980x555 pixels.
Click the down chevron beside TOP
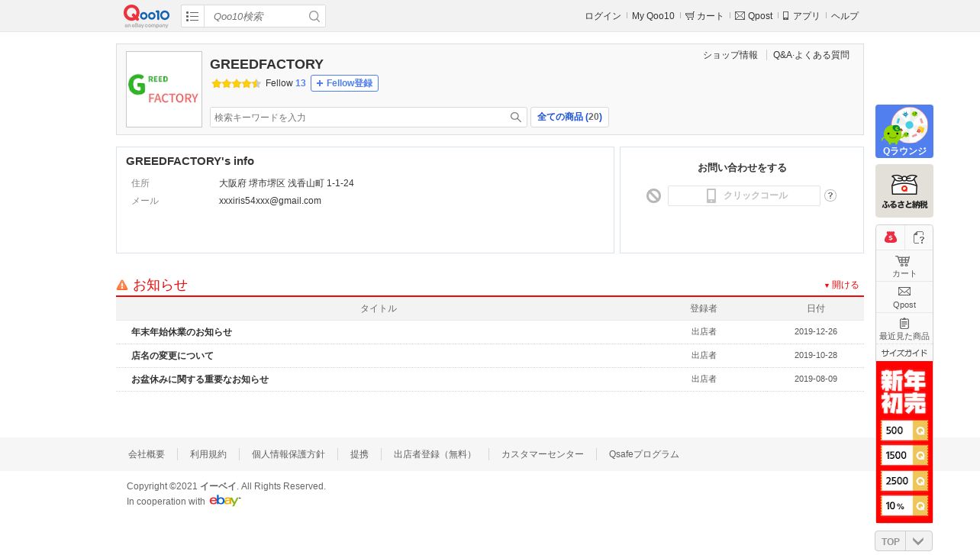(919, 541)
